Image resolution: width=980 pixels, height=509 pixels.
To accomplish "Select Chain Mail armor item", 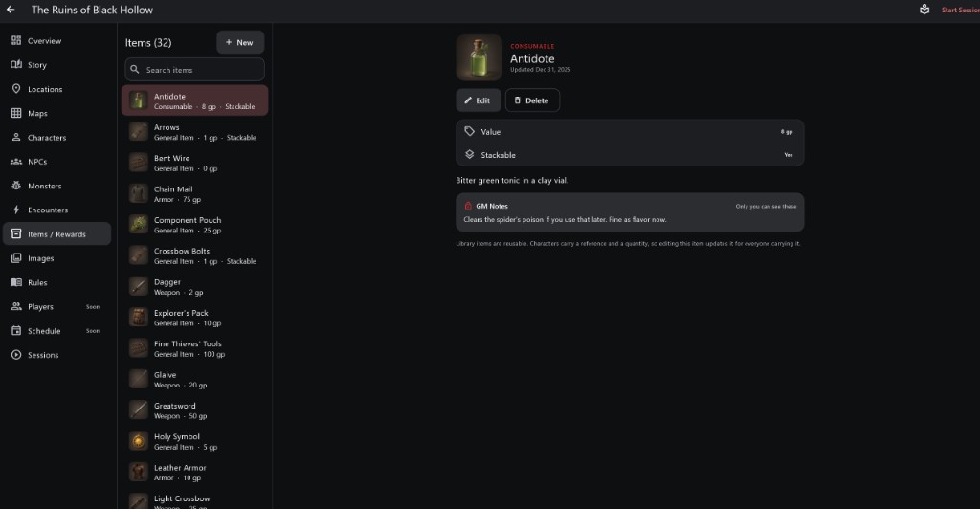I will (194, 193).
